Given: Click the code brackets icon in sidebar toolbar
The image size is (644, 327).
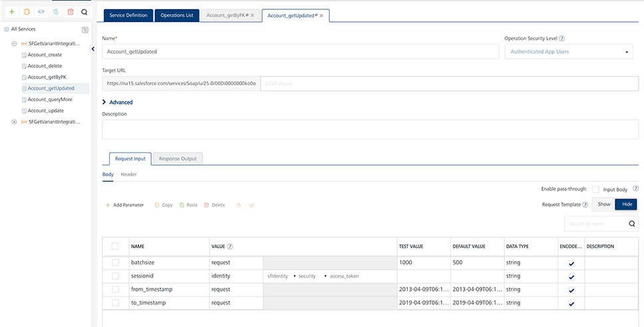Looking at the screenshot, I should [x=41, y=12].
